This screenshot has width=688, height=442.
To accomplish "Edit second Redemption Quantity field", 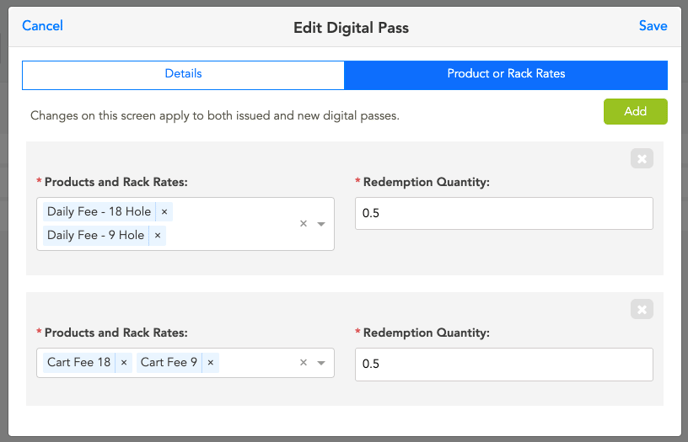I will [503, 364].
